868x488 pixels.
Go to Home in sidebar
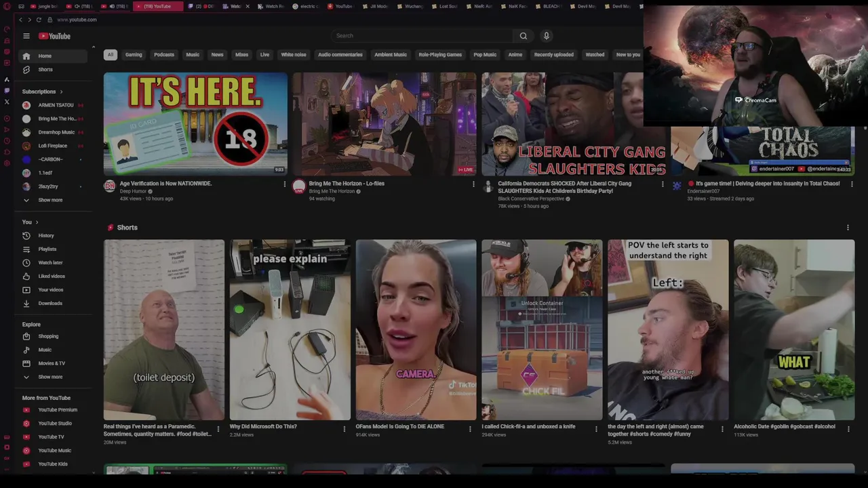click(52, 56)
